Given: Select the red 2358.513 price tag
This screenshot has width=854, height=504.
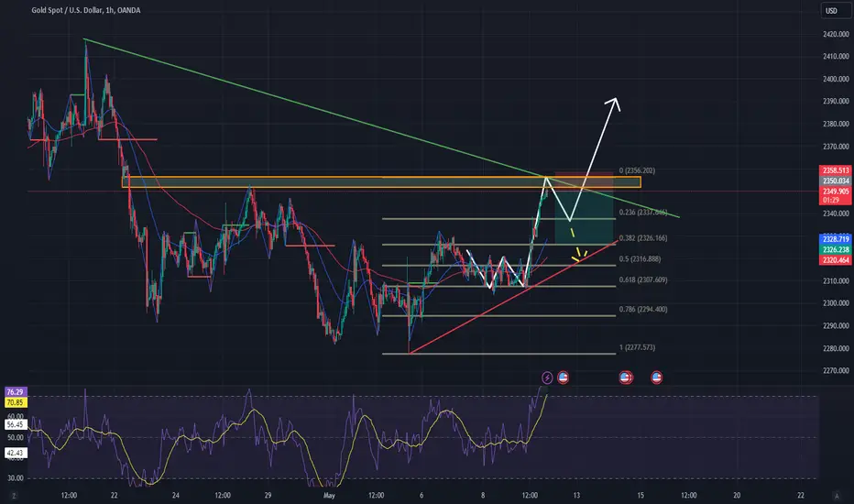Looking at the screenshot, I should 836,170.
